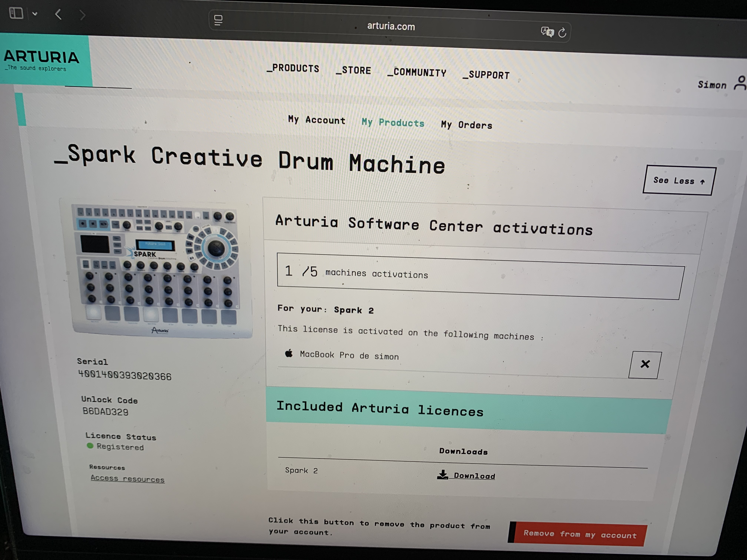This screenshot has width=747, height=560.
Task: Open the page reader icon in address bar
Action: [218, 20]
